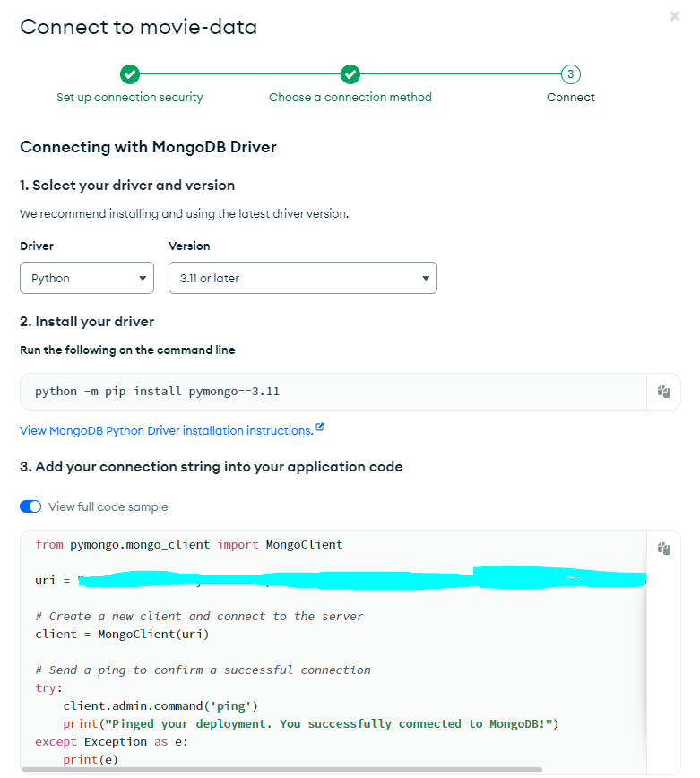Screen dimensions: 700x778
Task: Go to Choose a connection method step label
Action: pos(350,97)
